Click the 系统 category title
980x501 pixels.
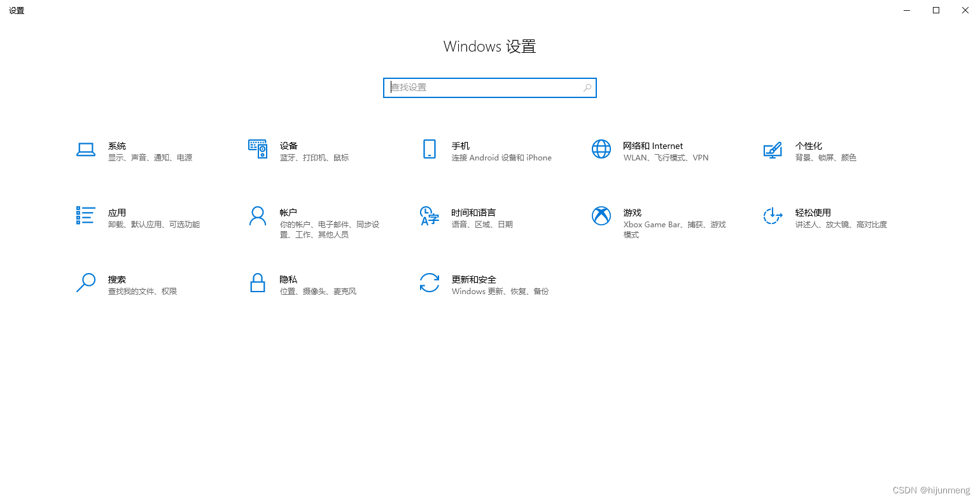117,146
